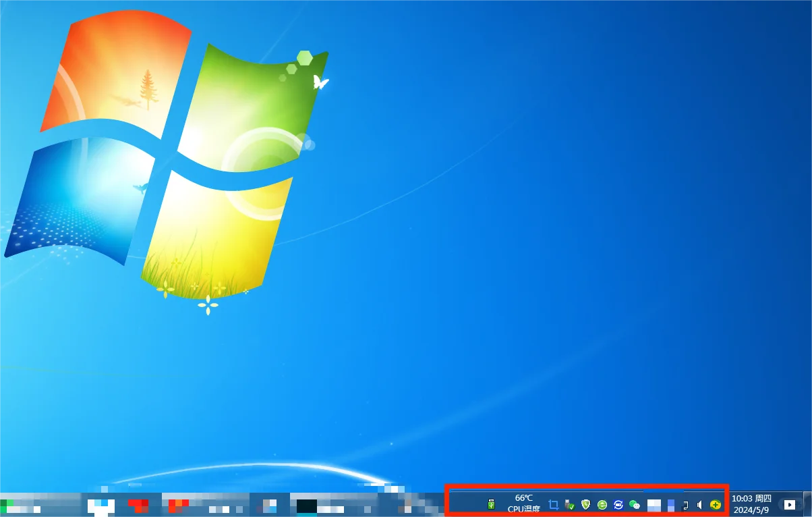Open the yellow plus circle tray icon
The height and width of the screenshot is (517, 812).
click(x=716, y=504)
